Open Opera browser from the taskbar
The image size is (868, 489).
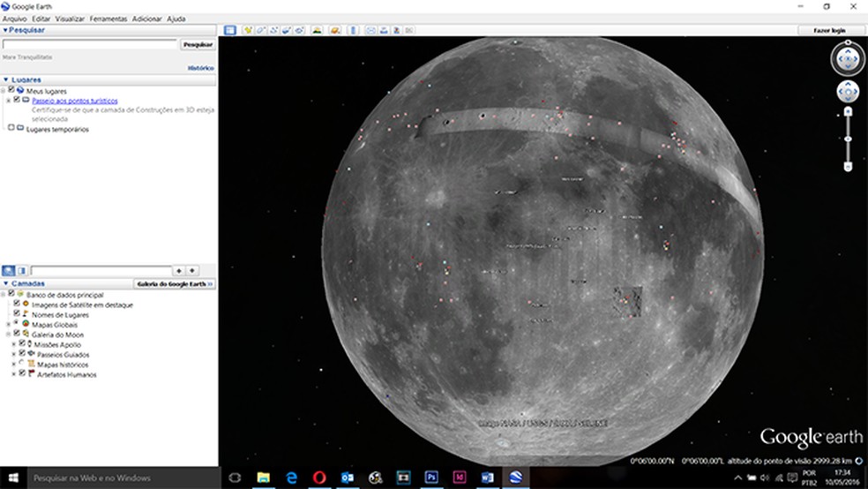(x=319, y=478)
